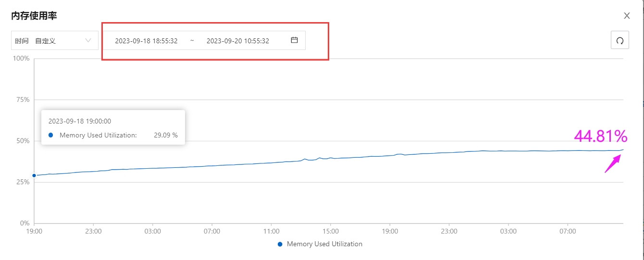
Task: Click the tooltip showing 29.09 %
Action: [x=113, y=127]
